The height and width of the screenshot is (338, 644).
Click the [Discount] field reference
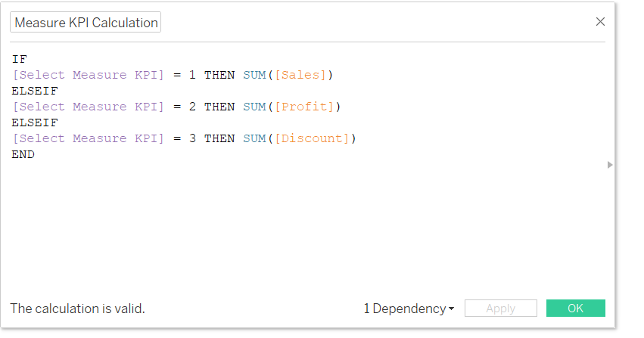coord(312,138)
